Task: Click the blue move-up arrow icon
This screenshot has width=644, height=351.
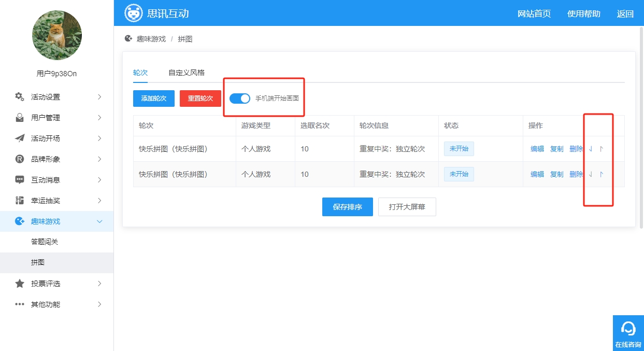Action: click(601, 174)
